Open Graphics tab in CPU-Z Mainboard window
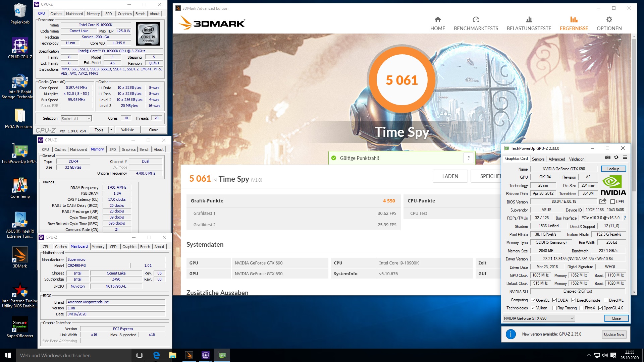 pyautogui.click(x=129, y=247)
